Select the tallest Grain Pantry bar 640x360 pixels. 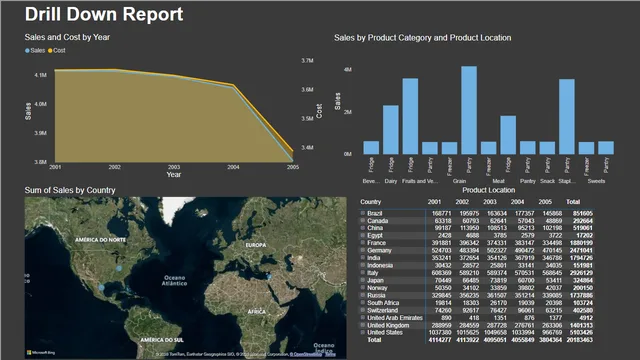point(469,110)
